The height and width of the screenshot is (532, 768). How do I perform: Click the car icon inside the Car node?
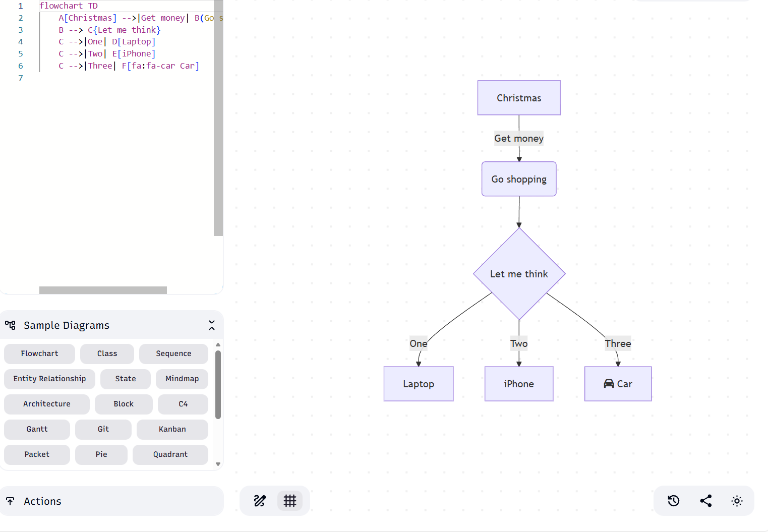coord(609,384)
